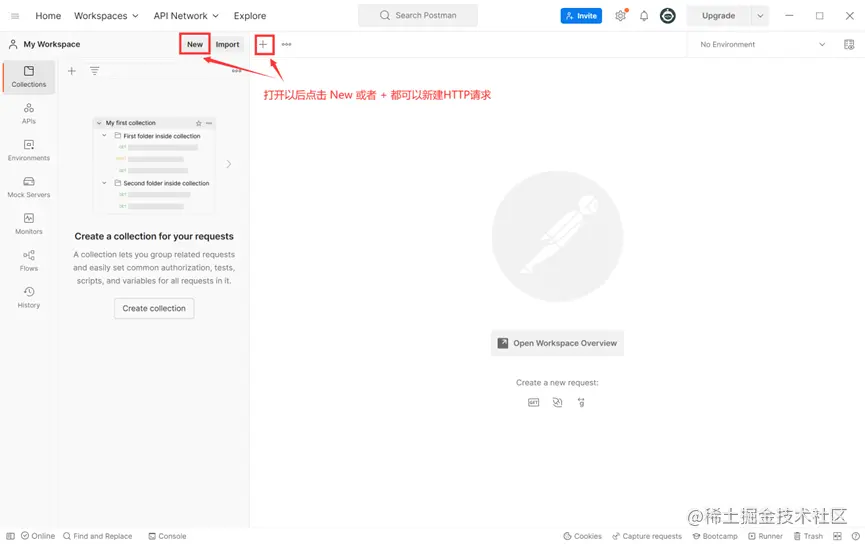Open the hamburger menu icon
865x544 pixels.
(15, 16)
